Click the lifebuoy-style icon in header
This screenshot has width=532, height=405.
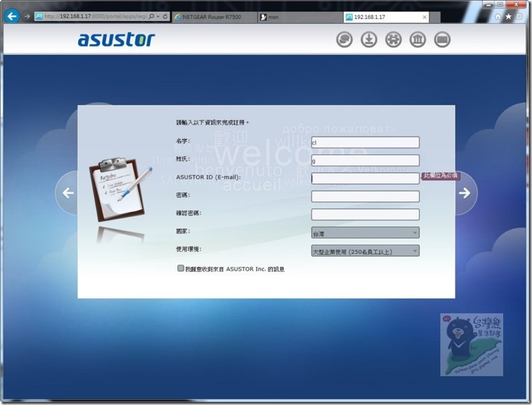[x=393, y=40]
